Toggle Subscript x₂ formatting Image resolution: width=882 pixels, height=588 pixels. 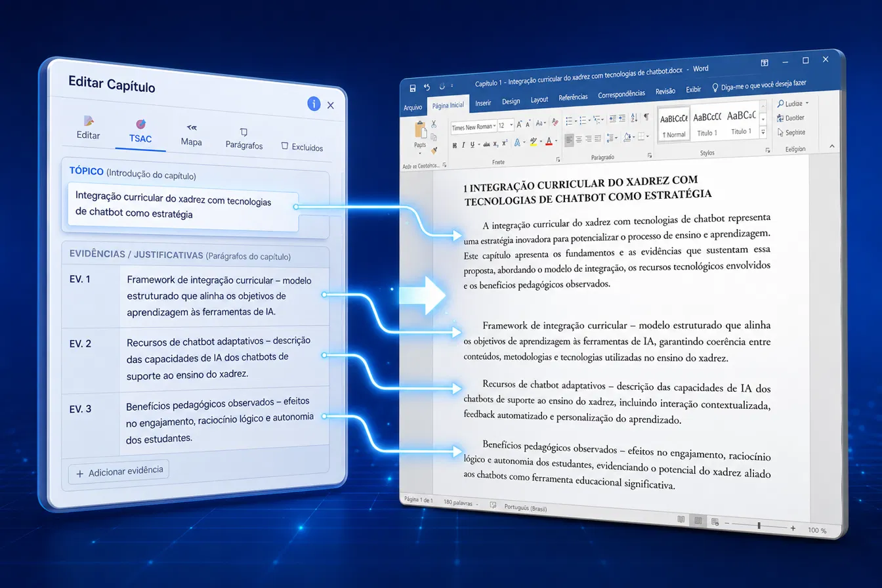(495, 144)
